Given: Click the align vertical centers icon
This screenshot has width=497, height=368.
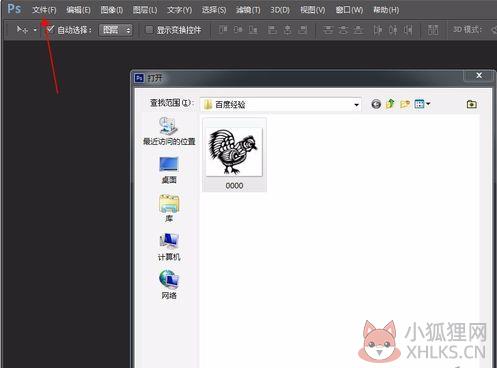Looking at the screenshot, I should [238, 30].
